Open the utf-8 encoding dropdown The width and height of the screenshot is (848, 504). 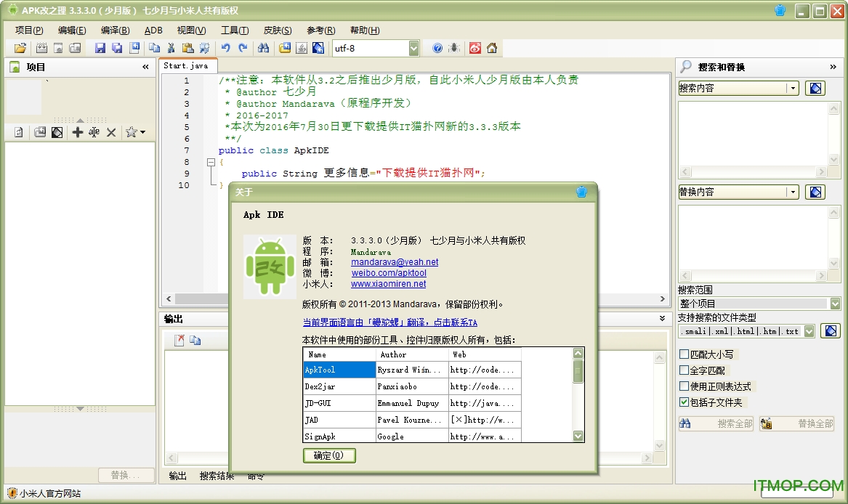pyautogui.click(x=413, y=48)
